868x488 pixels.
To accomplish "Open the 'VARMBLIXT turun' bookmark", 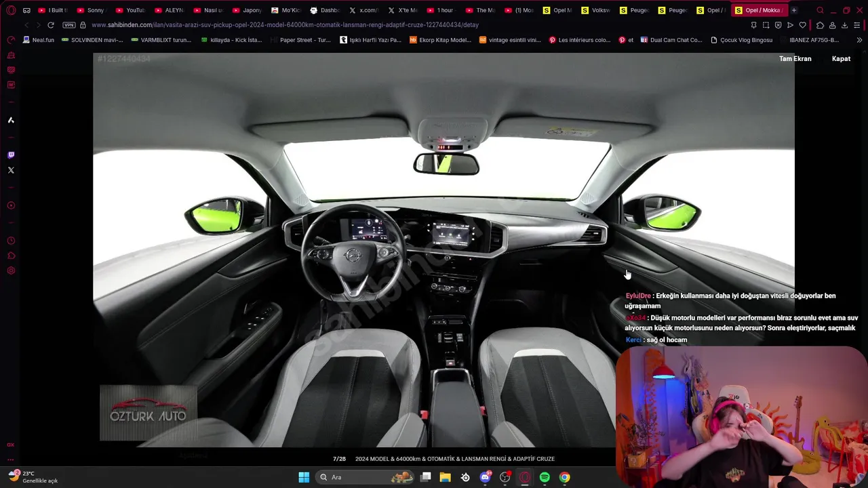I will (x=161, y=40).
